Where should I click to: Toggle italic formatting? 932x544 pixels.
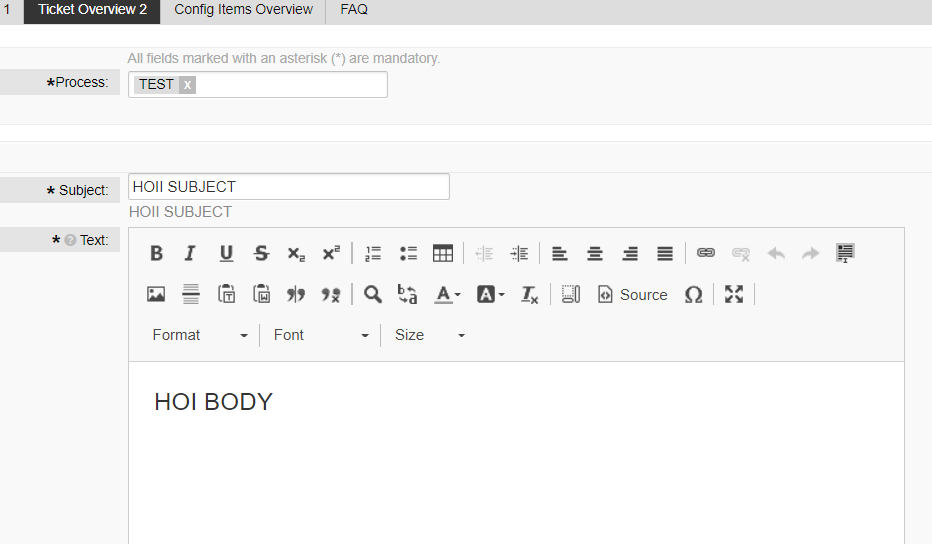point(190,253)
